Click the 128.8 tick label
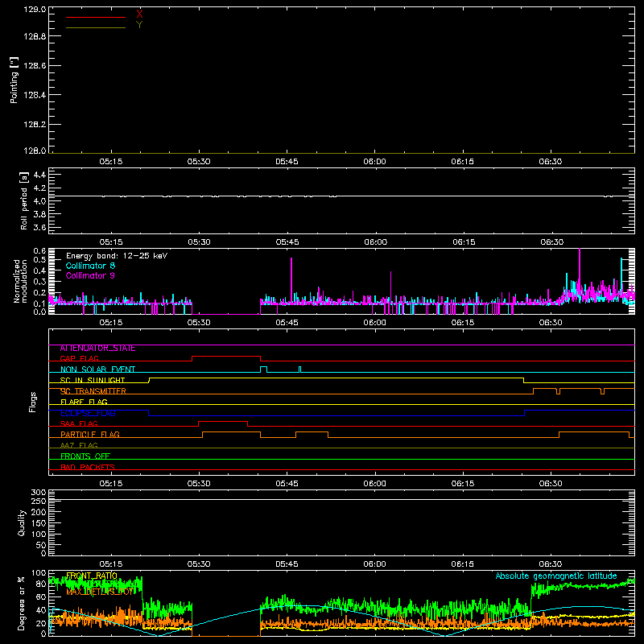 pyautogui.click(x=35, y=36)
